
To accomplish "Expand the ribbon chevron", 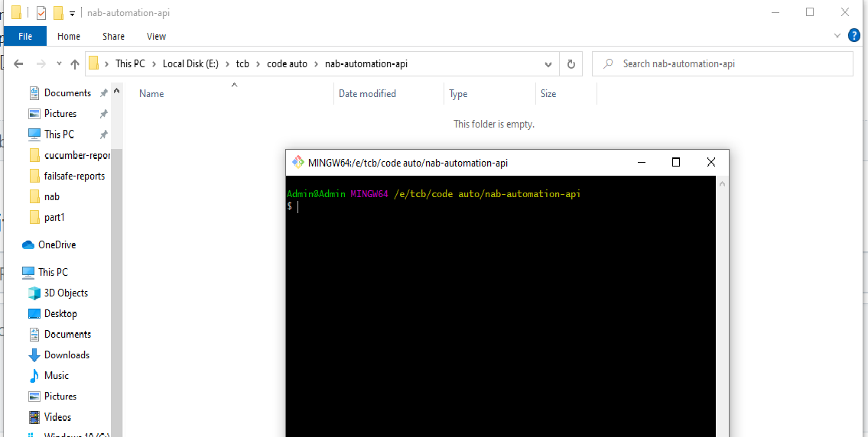I will coord(837,36).
